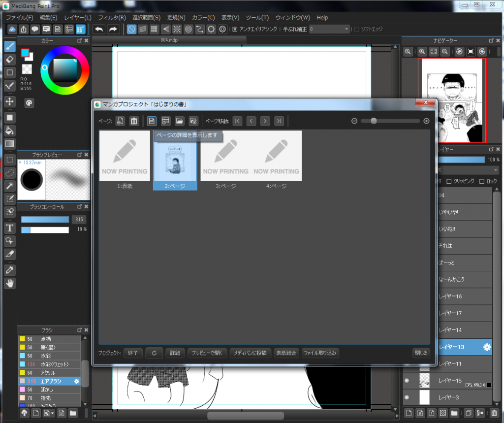Zoom in icon in Navigator panel

(x=422, y=52)
